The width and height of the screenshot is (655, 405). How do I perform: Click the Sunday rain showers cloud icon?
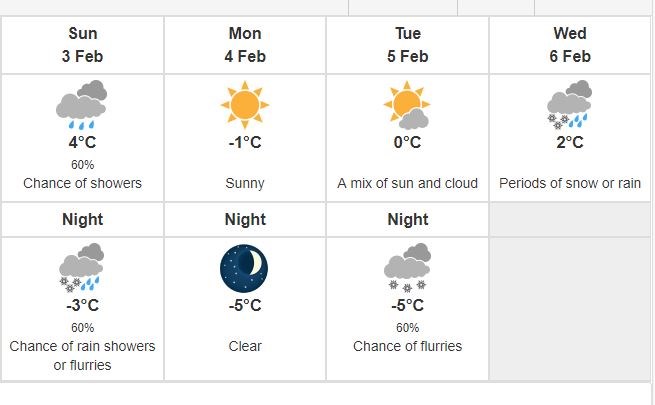pos(81,104)
